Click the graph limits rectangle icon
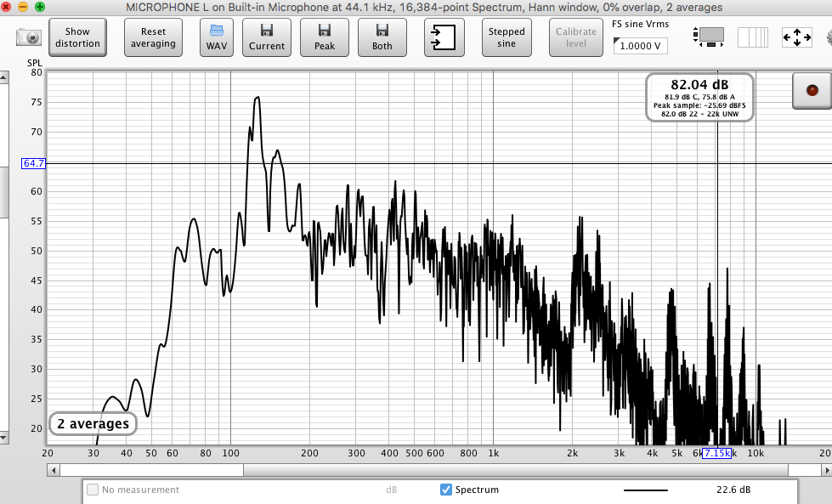The height and width of the screenshot is (504, 832). (709, 37)
